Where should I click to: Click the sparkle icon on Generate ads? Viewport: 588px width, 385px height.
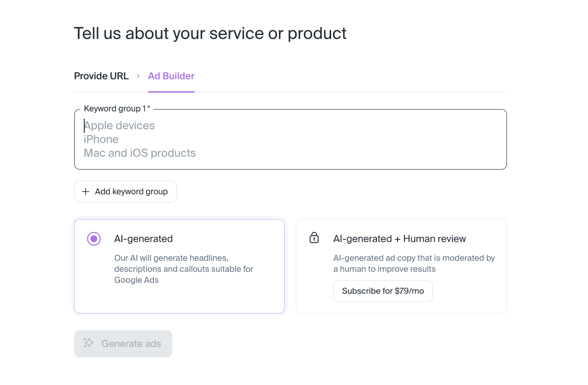(88, 343)
